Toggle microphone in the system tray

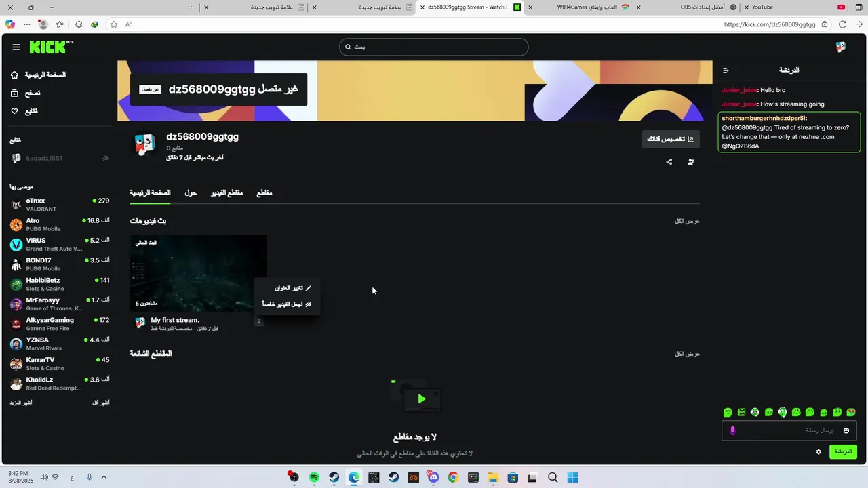pyautogui.click(x=89, y=477)
